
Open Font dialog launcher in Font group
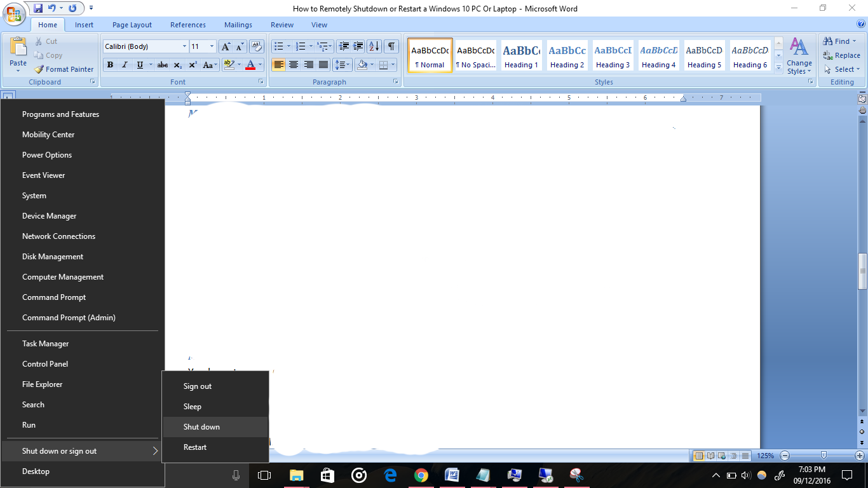click(x=261, y=82)
